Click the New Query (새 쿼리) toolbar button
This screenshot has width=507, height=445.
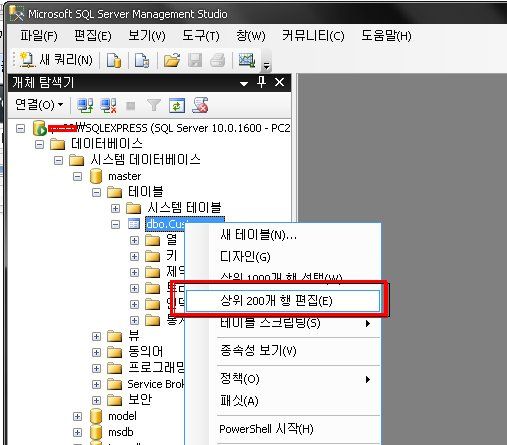(56, 60)
